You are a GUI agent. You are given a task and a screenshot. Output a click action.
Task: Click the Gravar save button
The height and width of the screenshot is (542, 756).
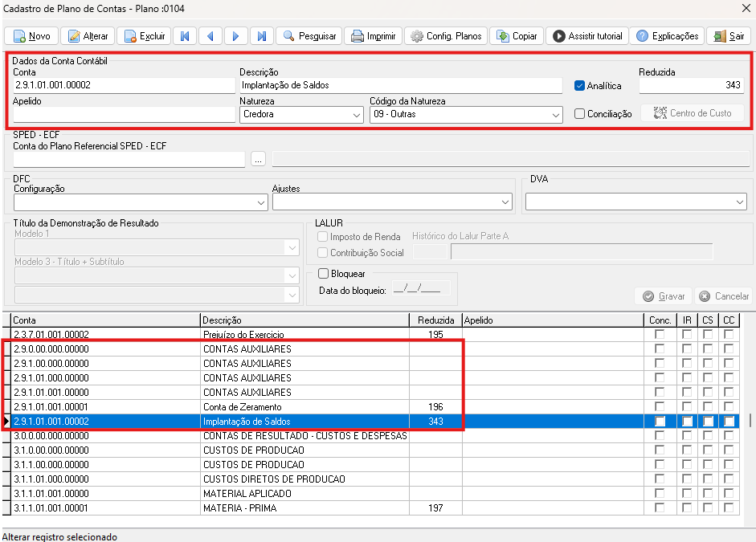(664, 296)
